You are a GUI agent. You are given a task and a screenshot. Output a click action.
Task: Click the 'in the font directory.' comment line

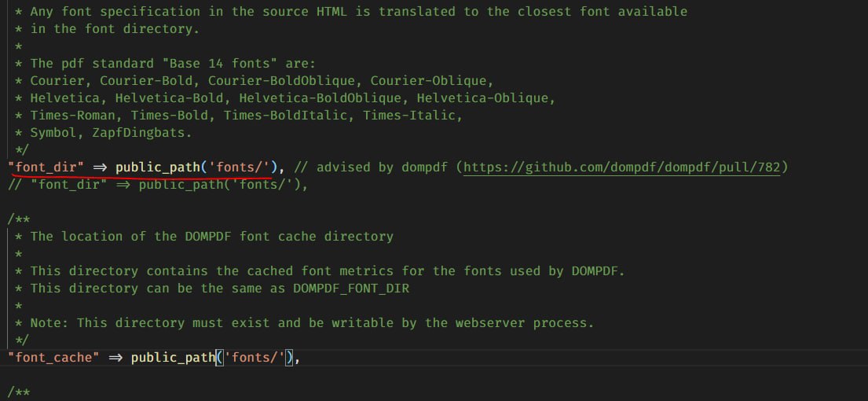[x=115, y=29]
